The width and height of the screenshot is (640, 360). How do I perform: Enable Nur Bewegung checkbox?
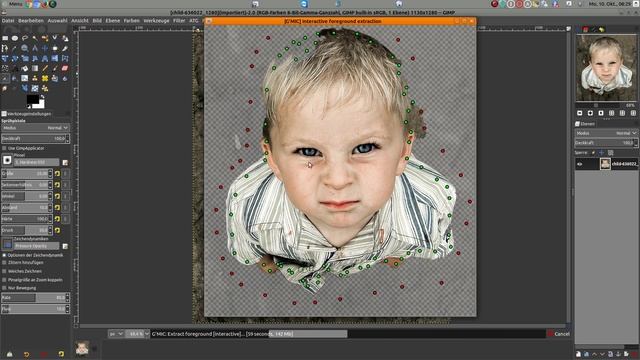pos(4,288)
